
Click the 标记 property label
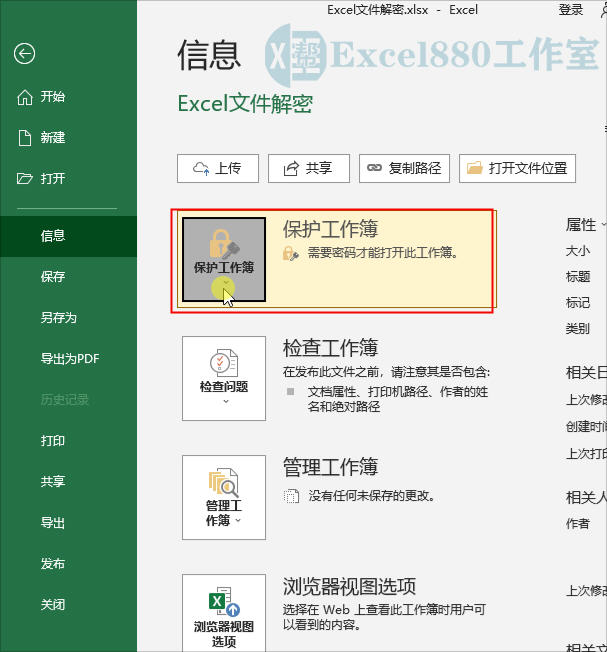[578, 303]
